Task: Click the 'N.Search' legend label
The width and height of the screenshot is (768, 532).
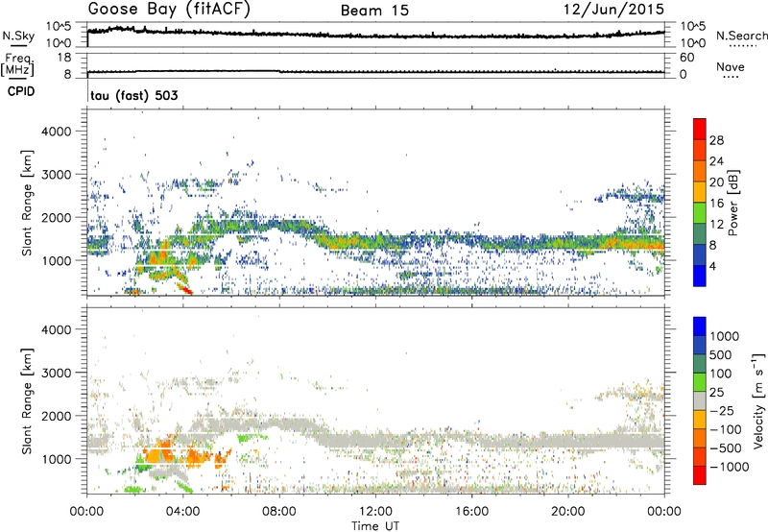Action: pos(741,36)
